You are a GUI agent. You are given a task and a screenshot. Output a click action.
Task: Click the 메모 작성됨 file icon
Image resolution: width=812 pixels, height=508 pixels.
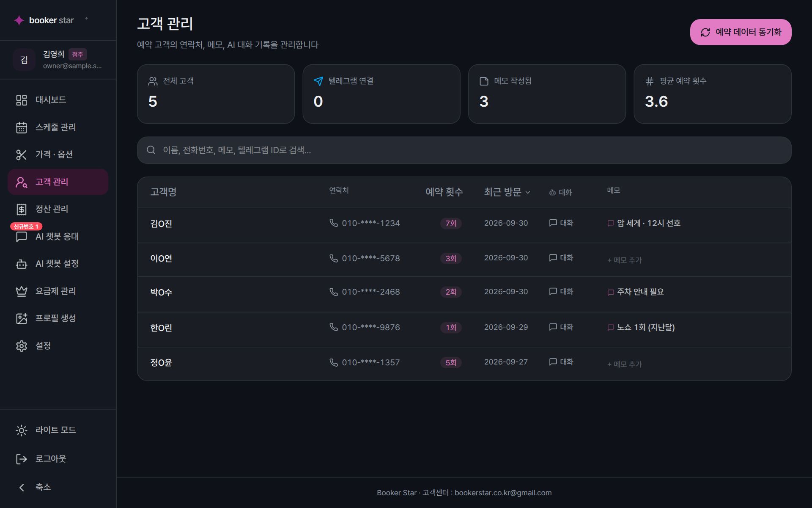[484, 81]
